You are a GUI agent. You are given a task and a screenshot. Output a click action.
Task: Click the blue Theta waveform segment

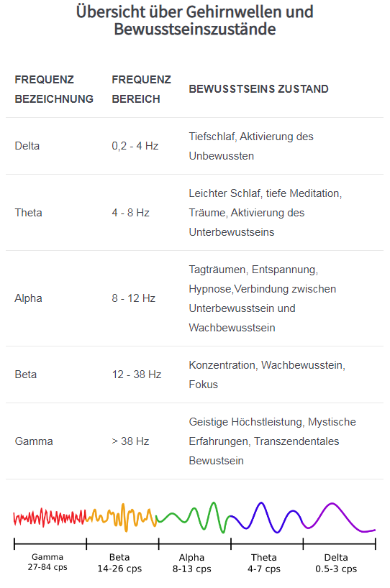point(267,518)
